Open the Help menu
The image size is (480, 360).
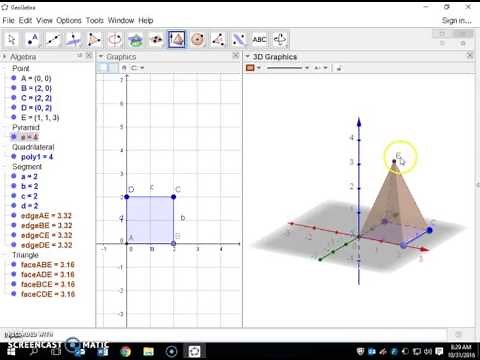click(x=146, y=20)
